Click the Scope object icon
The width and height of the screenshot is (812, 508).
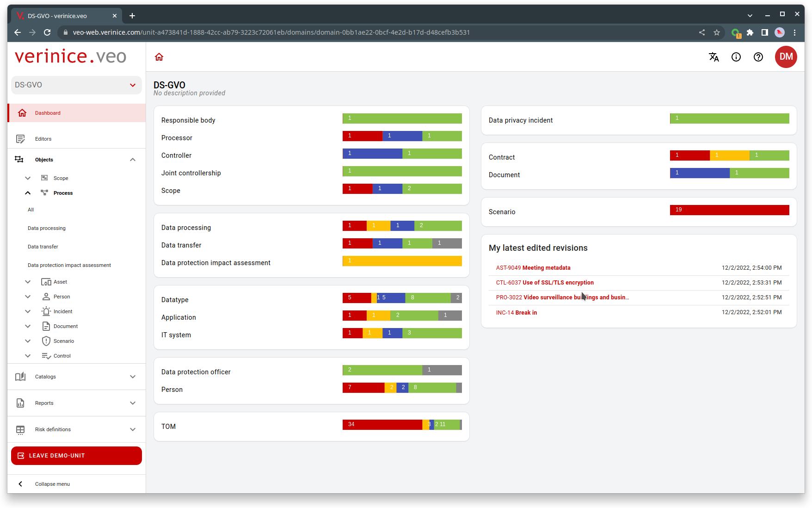(44, 178)
